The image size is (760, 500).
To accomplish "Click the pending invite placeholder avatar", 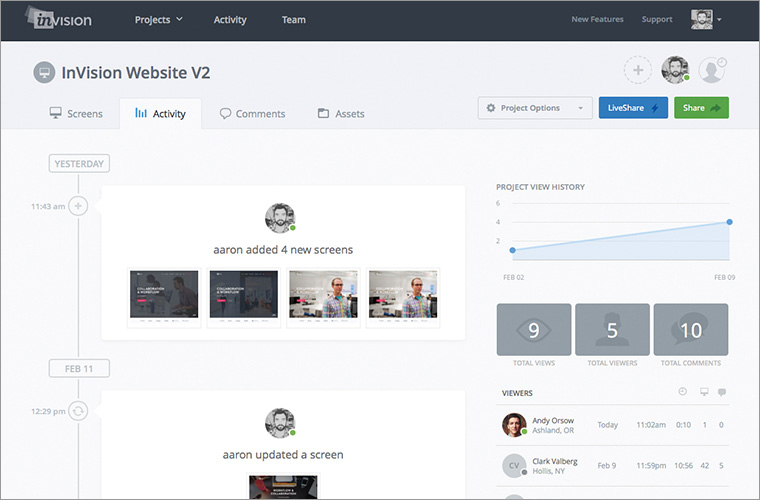I will [712, 70].
